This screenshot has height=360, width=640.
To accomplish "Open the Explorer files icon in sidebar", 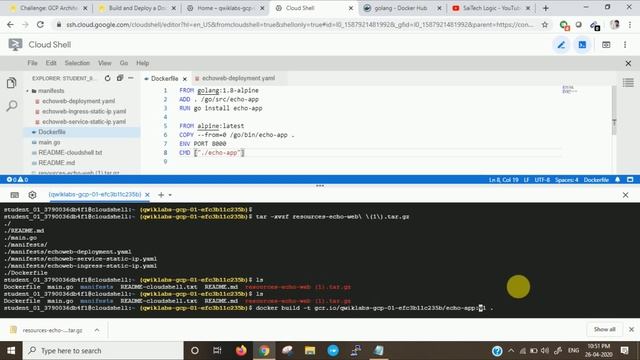I will [12, 83].
